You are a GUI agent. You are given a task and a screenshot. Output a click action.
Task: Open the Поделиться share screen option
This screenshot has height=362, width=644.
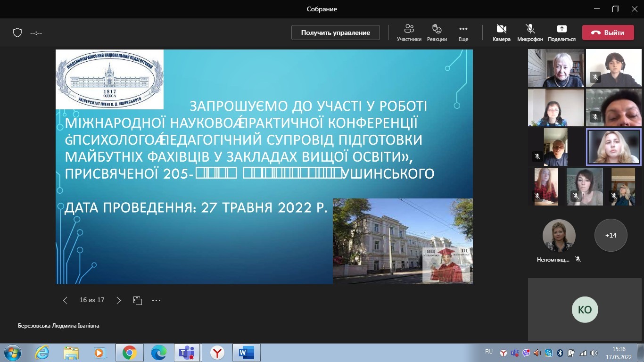click(561, 33)
